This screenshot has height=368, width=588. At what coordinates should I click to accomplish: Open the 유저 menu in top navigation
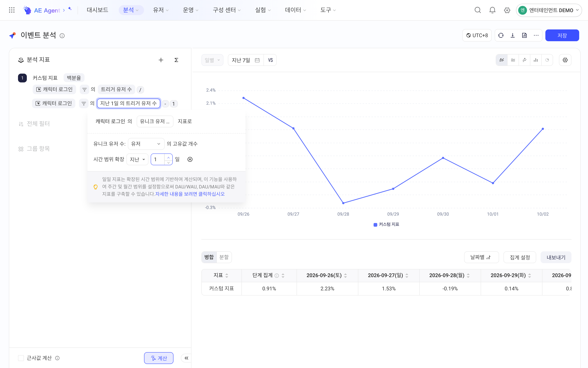pyautogui.click(x=161, y=10)
